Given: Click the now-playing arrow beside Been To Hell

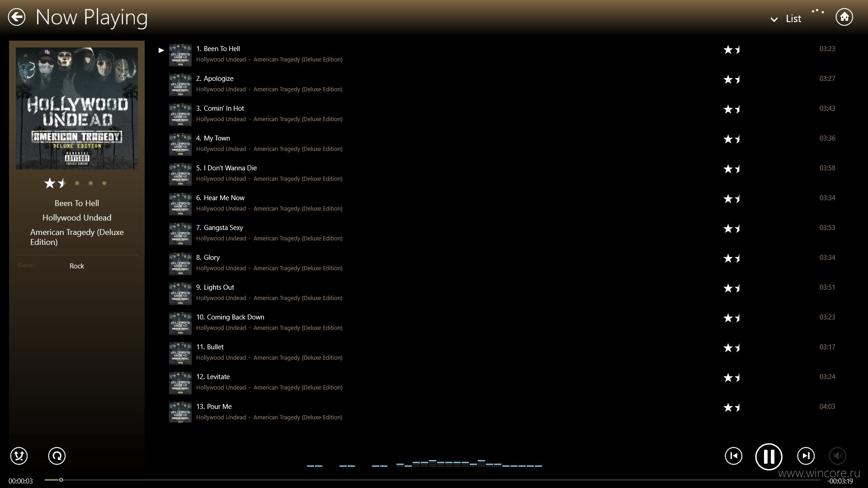Looking at the screenshot, I should [x=161, y=50].
